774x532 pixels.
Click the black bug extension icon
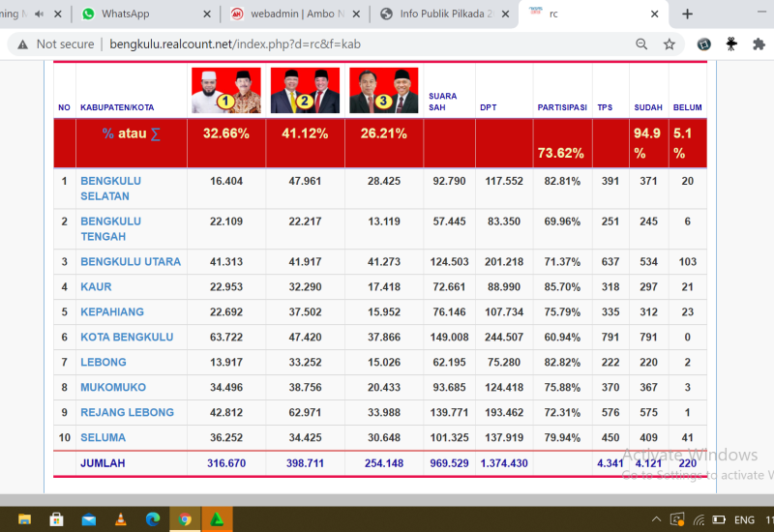(731, 44)
